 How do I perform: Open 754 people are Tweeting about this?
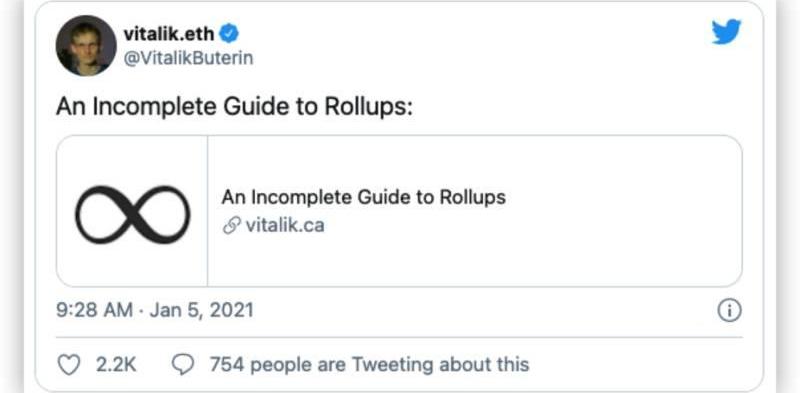tap(369, 364)
